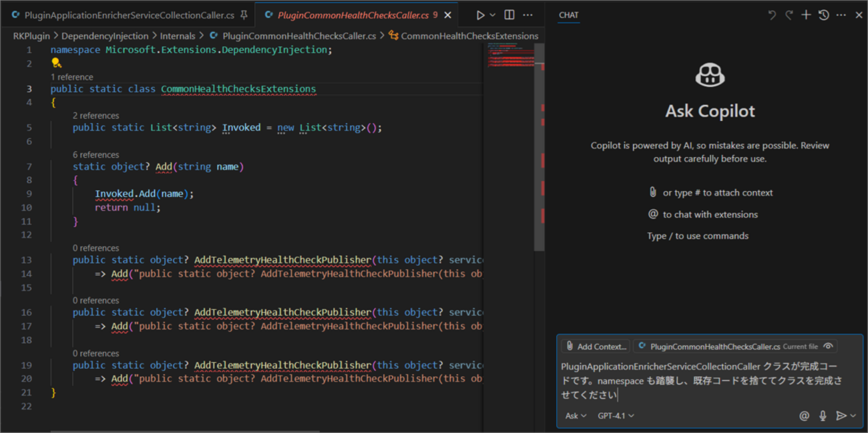Image resolution: width=868 pixels, height=433 pixels.
Task: Show chat history using the clock icon
Action: click(x=823, y=14)
